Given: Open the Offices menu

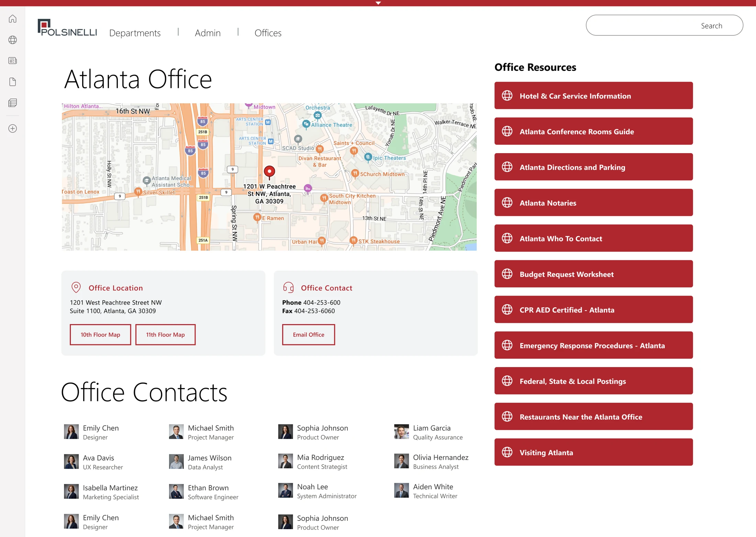Looking at the screenshot, I should pos(268,33).
